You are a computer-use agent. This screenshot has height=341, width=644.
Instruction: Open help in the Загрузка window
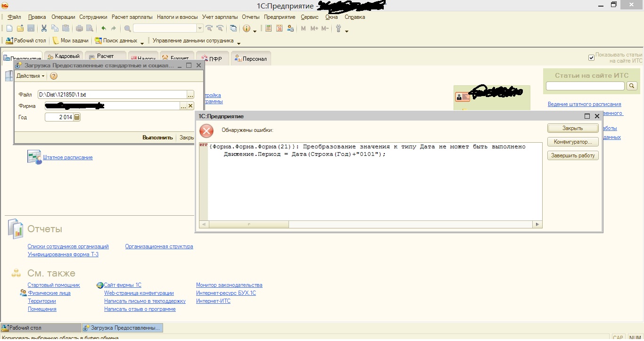tap(54, 76)
